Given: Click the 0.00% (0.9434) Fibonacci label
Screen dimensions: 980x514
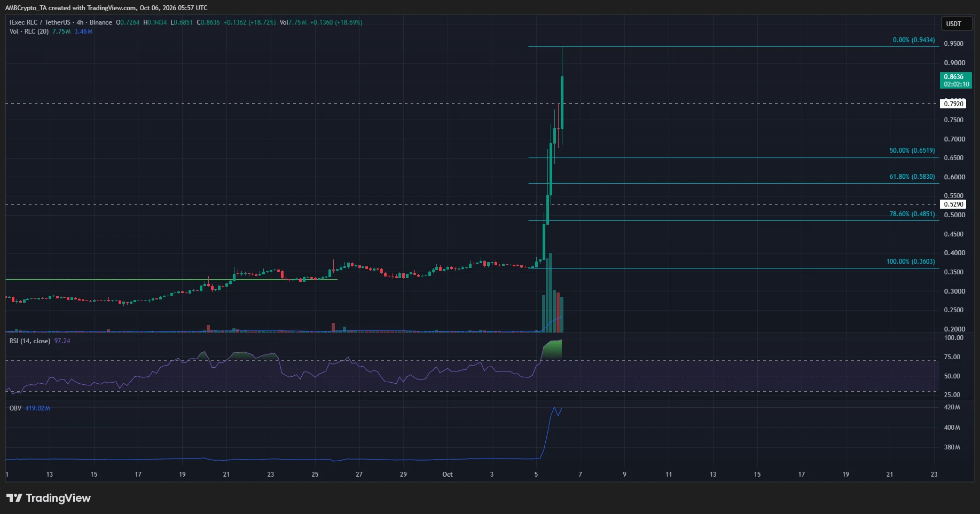Looking at the screenshot, I should click(914, 40).
